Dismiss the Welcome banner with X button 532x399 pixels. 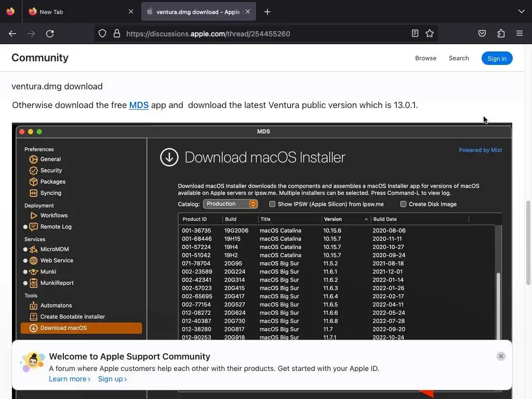pos(501,356)
